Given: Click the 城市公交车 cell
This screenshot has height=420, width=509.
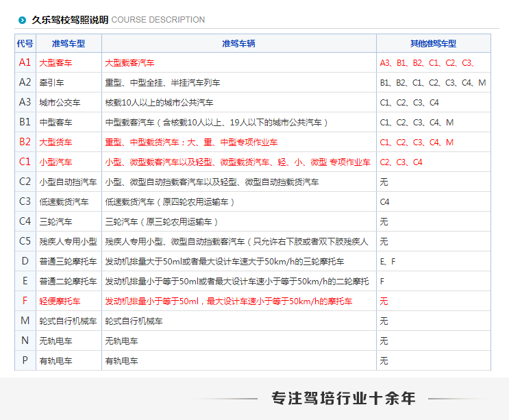Looking at the screenshot, I should (69, 103).
